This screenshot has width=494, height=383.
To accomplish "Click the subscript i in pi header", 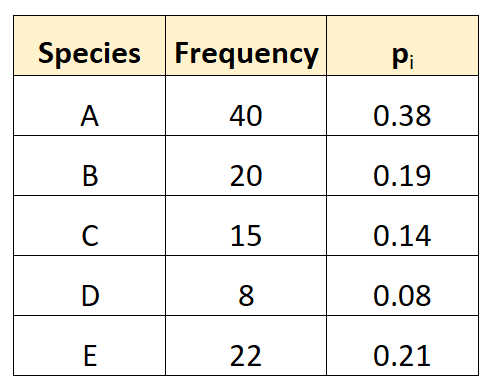I will [412, 62].
